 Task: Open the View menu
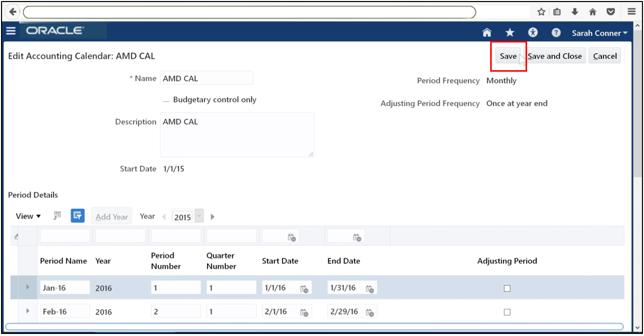[27, 216]
